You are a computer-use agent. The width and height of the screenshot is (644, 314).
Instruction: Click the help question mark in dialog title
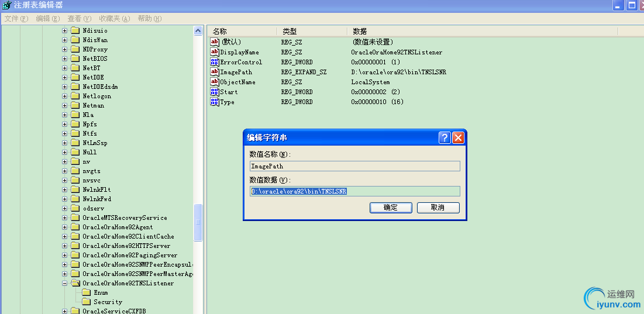point(445,137)
